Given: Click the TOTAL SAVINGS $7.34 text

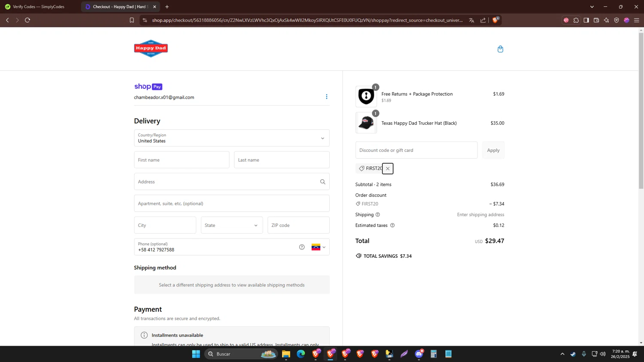Looking at the screenshot, I should 388,256.
